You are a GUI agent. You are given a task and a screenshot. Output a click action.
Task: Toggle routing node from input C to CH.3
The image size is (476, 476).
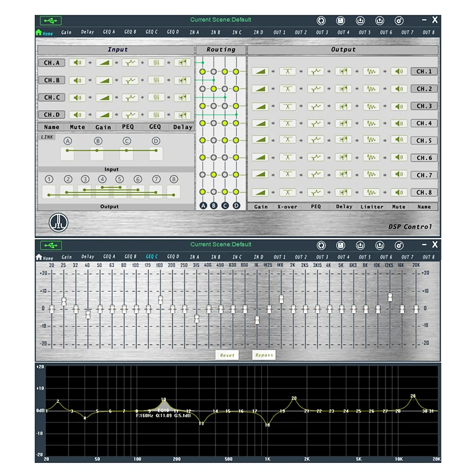225,106
